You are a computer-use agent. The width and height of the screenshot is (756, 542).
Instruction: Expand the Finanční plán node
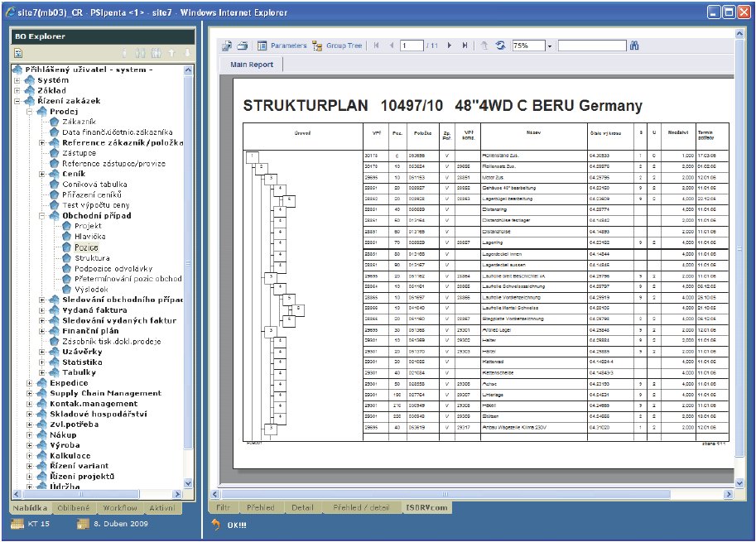coord(42,331)
